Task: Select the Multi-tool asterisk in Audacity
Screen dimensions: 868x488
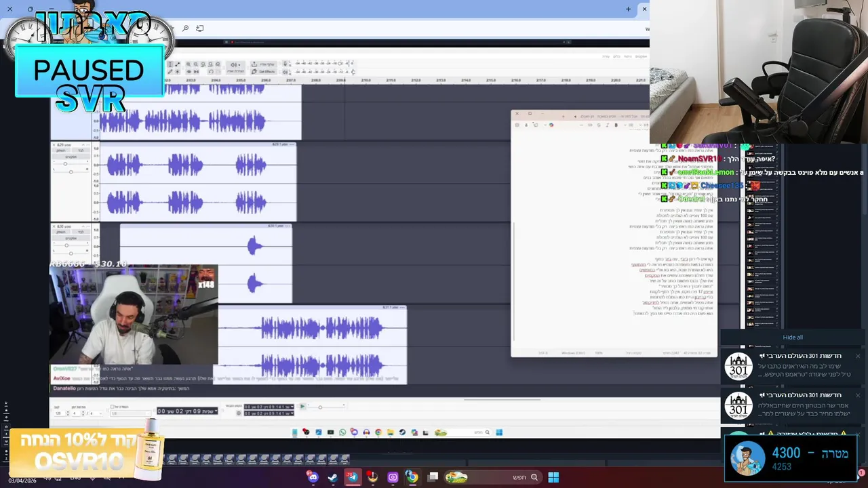Action: [x=178, y=72]
